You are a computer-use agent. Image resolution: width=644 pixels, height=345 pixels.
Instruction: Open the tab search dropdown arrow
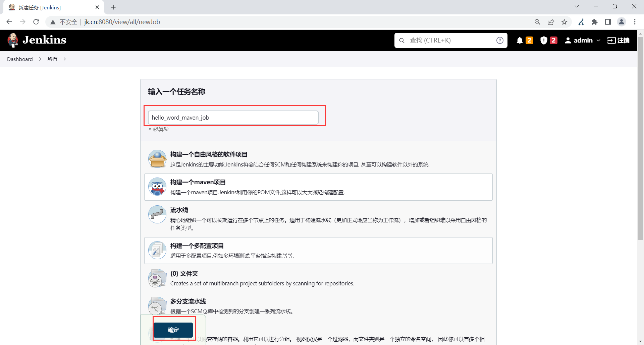click(x=577, y=6)
